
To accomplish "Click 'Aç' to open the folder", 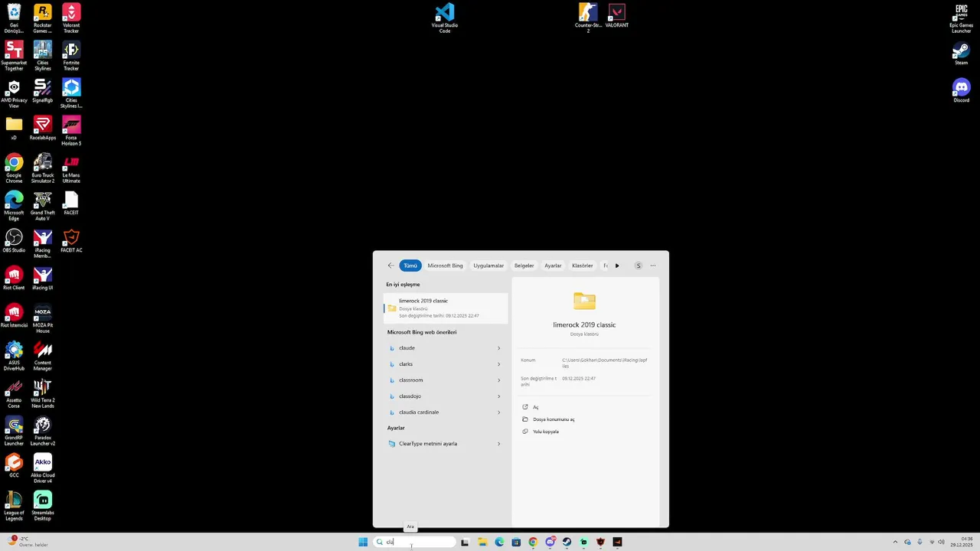I will click(536, 407).
